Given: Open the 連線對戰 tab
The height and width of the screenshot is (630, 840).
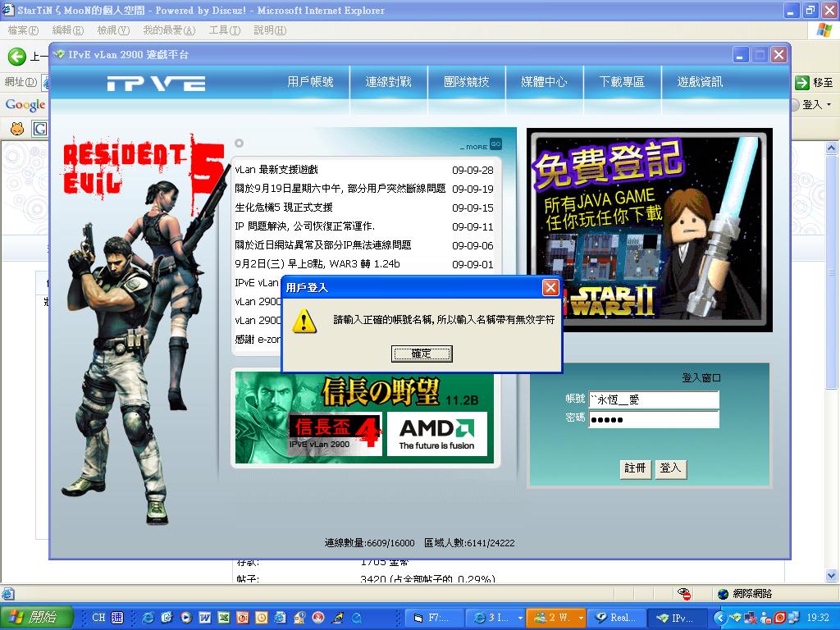Looking at the screenshot, I should pos(388,82).
